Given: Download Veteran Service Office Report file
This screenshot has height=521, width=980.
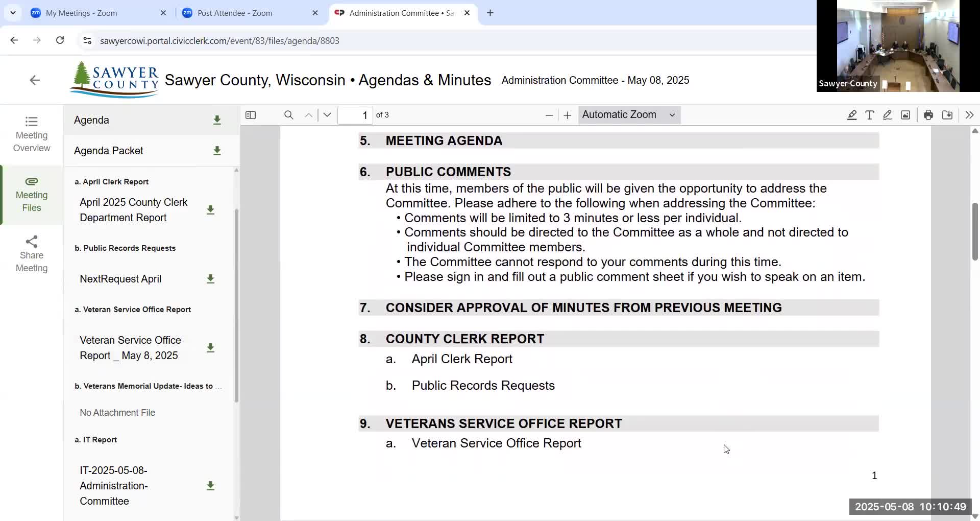Looking at the screenshot, I should tap(210, 348).
